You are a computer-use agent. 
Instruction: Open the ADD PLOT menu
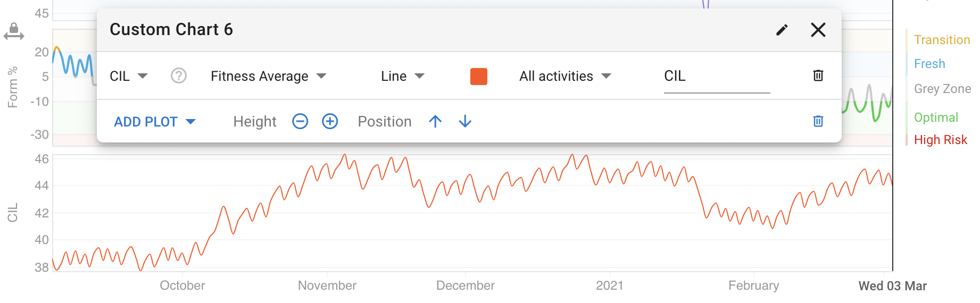[x=155, y=122]
